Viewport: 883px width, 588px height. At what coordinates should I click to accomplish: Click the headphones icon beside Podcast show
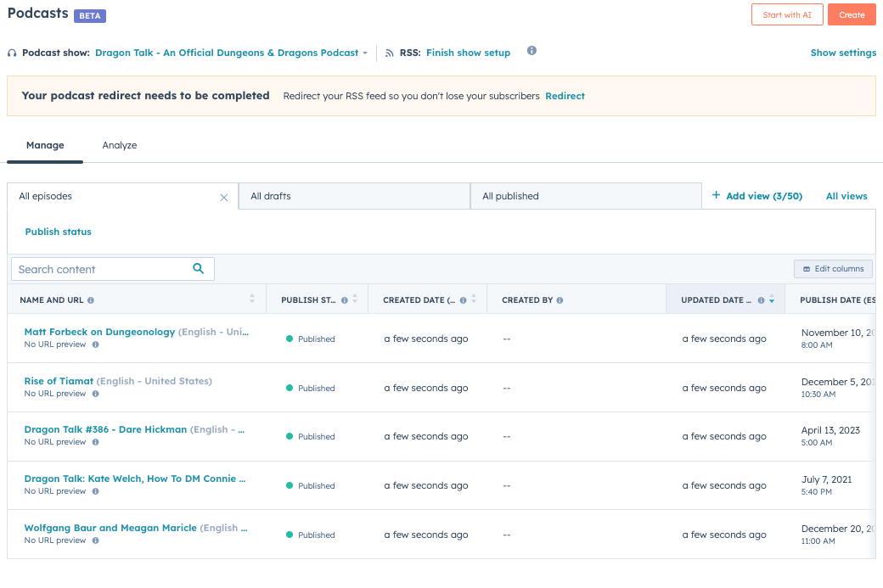tap(12, 53)
